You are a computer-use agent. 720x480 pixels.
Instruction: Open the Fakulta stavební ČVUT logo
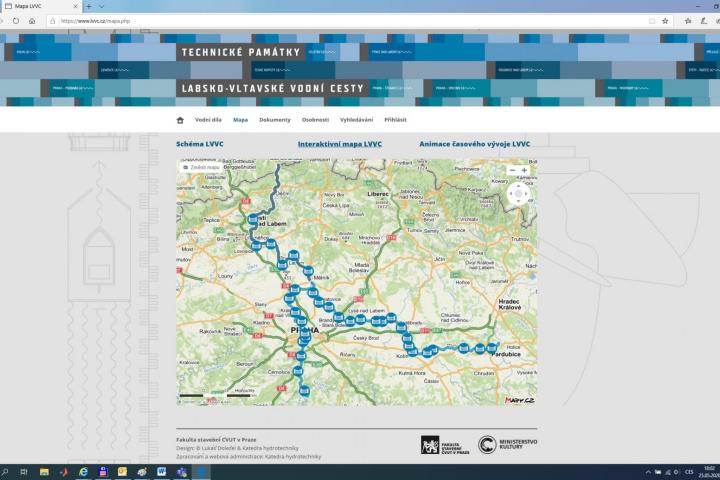pyautogui.click(x=443, y=445)
